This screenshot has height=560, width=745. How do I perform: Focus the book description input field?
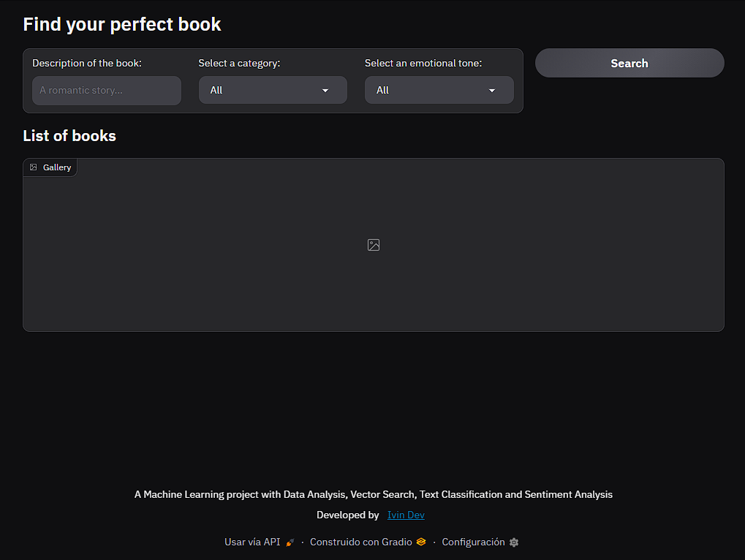coord(107,90)
